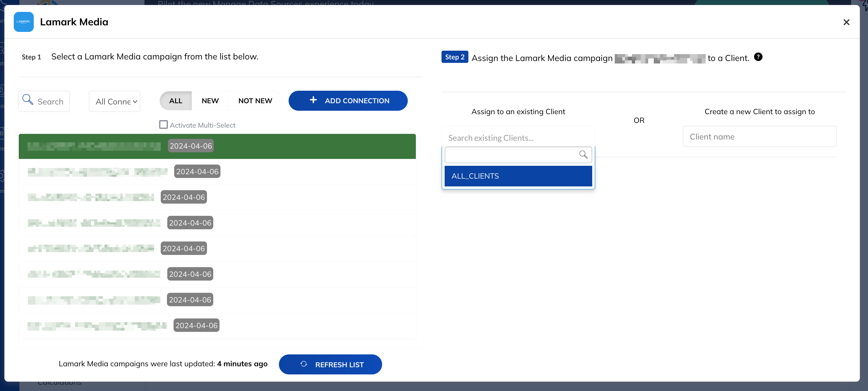
Task: Click the 2024-04-06 badge in green row
Action: (x=191, y=146)
